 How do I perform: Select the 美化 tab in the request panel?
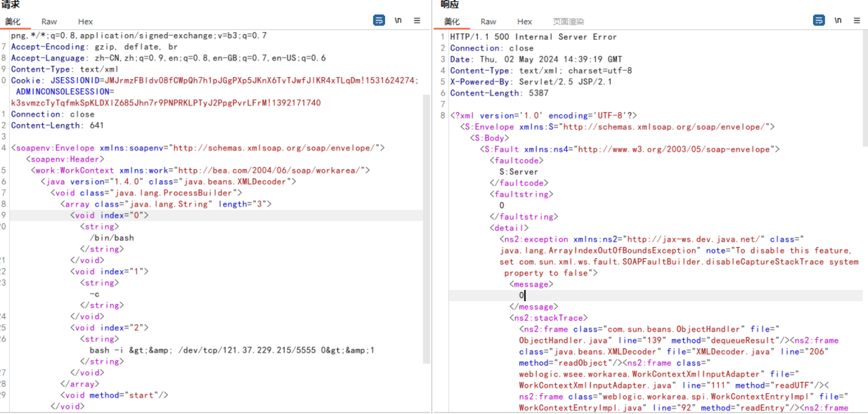[13, 21]
